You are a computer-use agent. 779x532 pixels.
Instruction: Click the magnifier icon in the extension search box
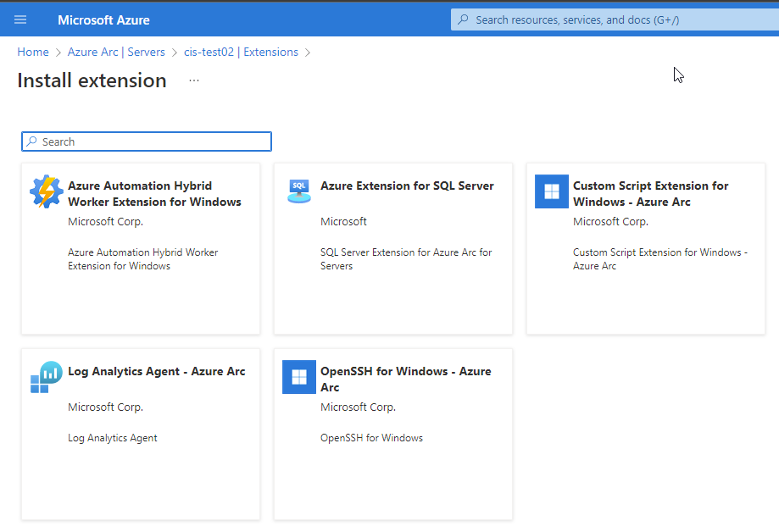pyautogui.click(x=32, y=141)
